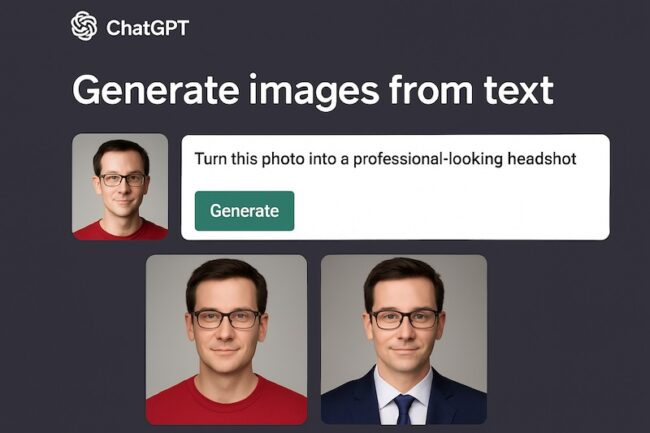
Task: Click the blue tie in the suit headshot
Action: [x=404, y=409]
